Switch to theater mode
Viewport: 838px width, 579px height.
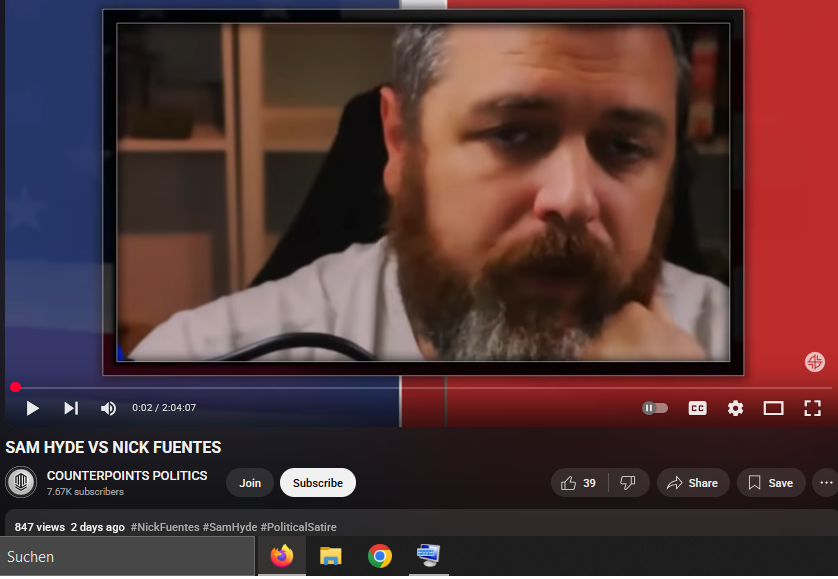tap(773, 408)
